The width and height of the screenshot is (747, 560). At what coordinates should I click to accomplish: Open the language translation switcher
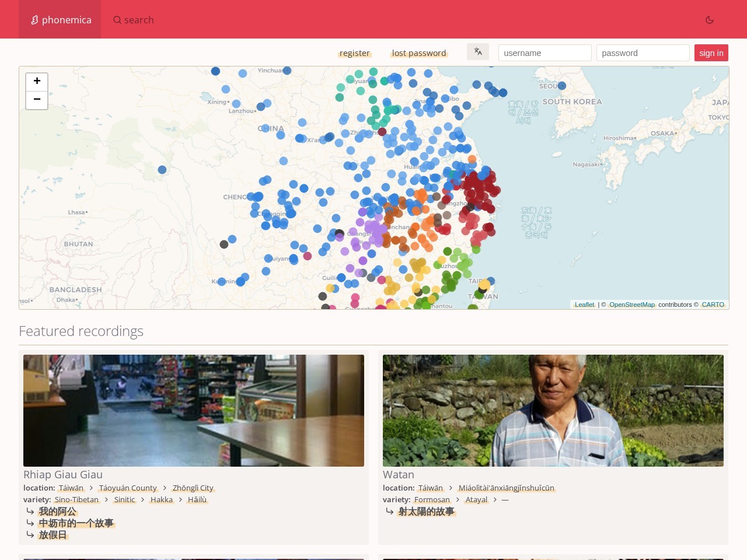478,52
